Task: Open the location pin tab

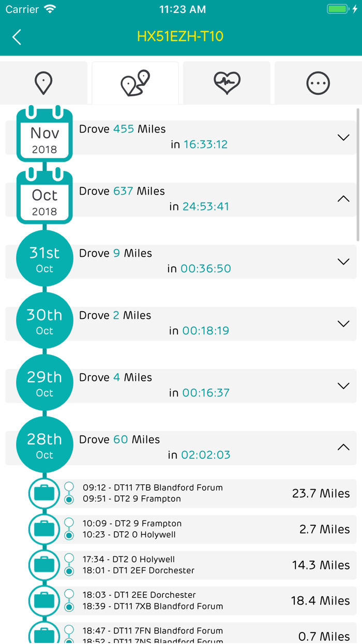Action: click(44, 82)
